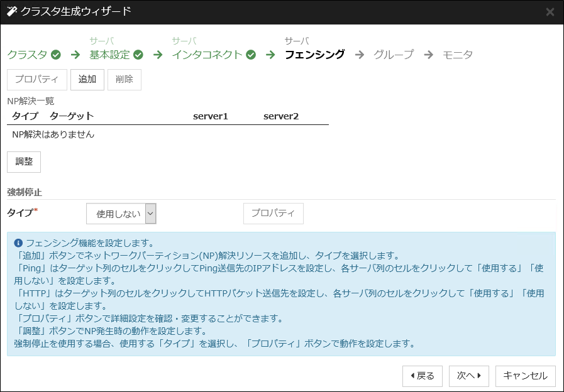The image size is (564, 392).
Task: Click the wrench icon in the title bar
Action: pos(11,10)
